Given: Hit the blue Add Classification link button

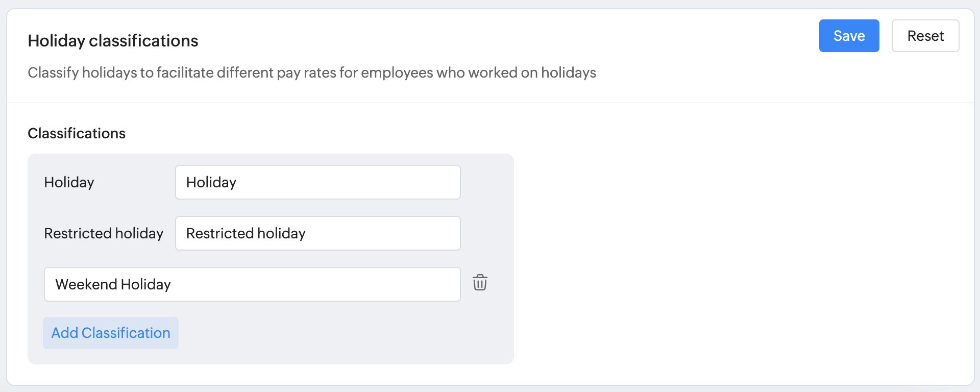Looking at the screenshot, I should (111, 333).
